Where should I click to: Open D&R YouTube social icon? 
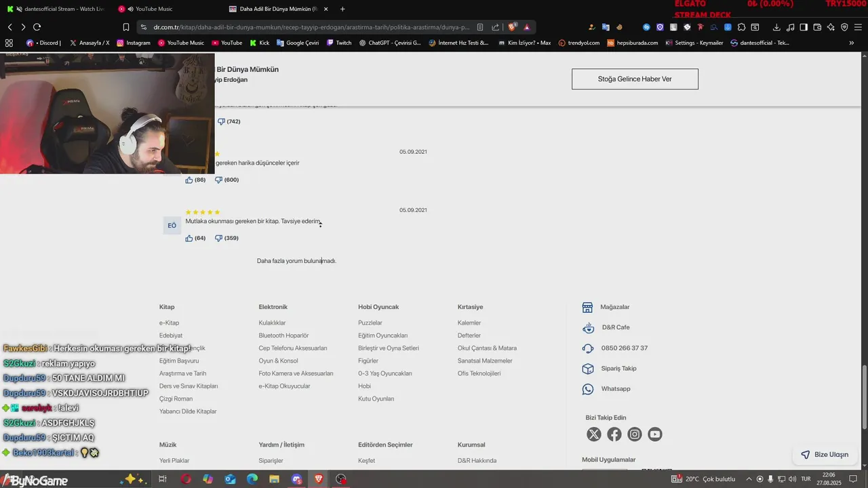[x=655, y=434]
